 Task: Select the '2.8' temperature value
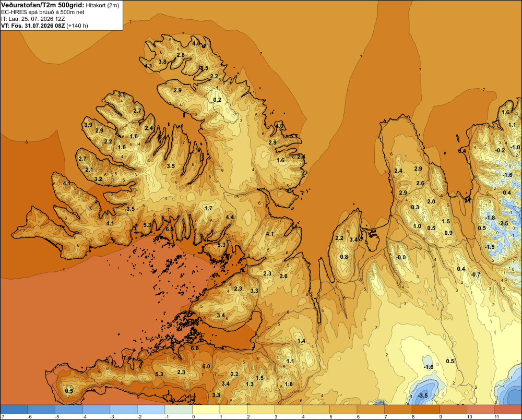[181, 55]
